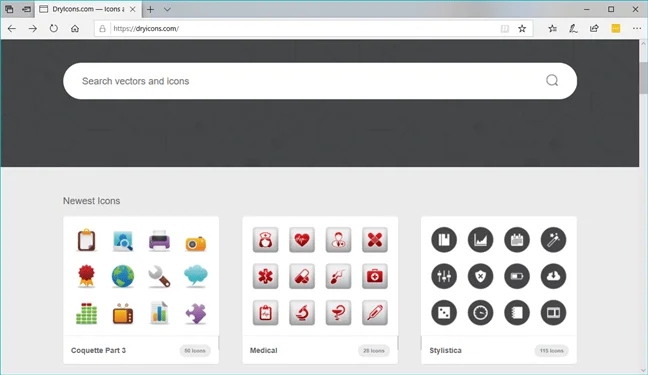The image size is (648, 375).
Task: Add web notes with the pen
Action: click(573, 29)
